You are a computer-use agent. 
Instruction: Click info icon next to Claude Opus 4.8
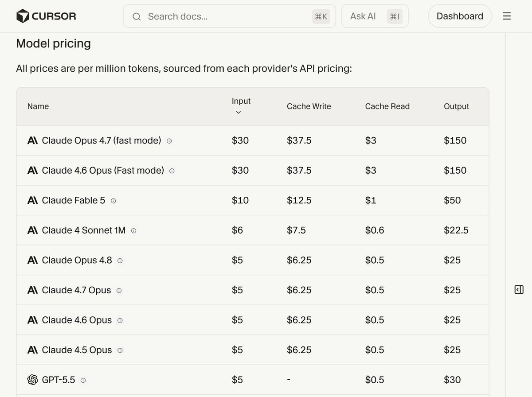pos(120,261)
